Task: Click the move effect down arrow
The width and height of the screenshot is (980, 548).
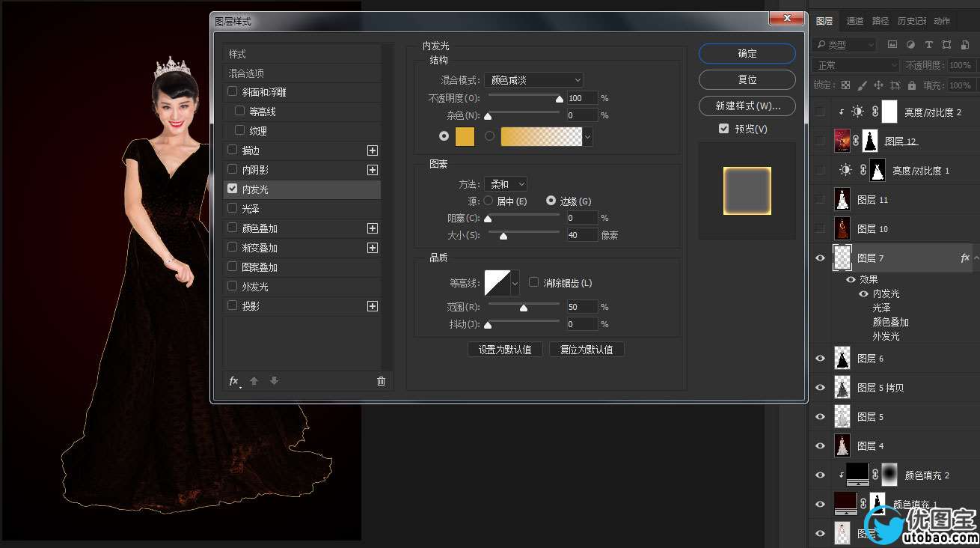Action: point(275,381)
